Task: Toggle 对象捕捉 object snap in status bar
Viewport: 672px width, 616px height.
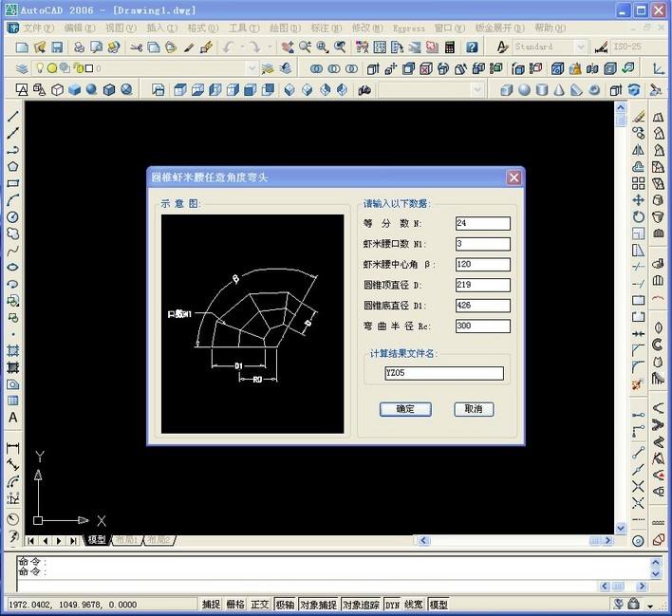Action: (318, 605)
